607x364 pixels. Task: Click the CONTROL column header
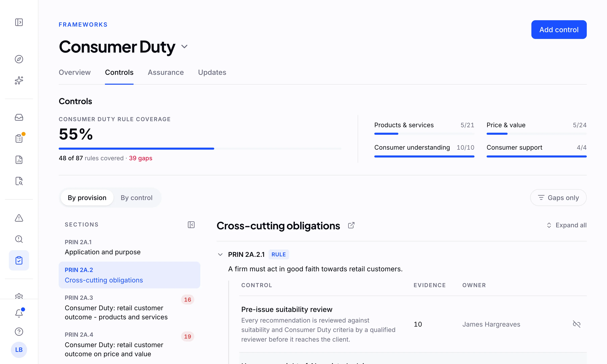point(257,285)
